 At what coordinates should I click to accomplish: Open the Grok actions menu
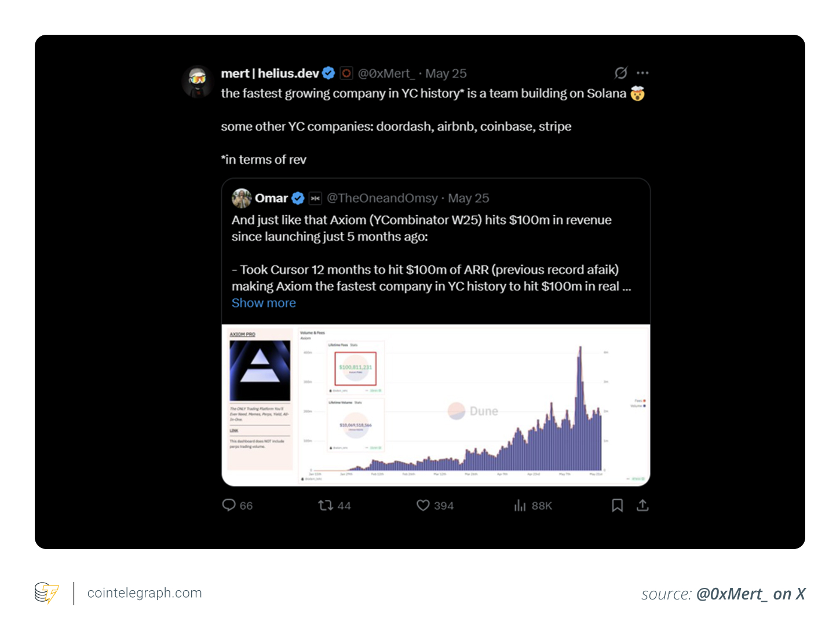620,73
